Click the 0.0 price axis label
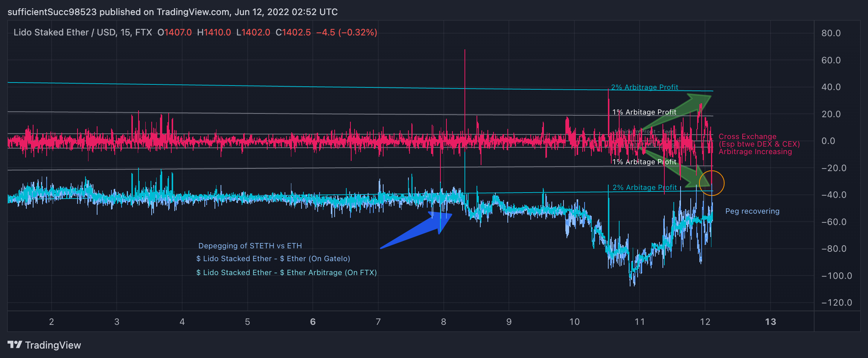Viewport: 868px width, 358px height. click(x=828, y=141)
